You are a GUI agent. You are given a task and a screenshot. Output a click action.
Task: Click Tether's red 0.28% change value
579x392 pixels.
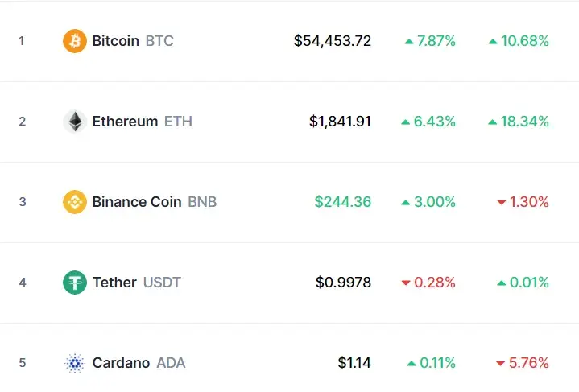435,283
